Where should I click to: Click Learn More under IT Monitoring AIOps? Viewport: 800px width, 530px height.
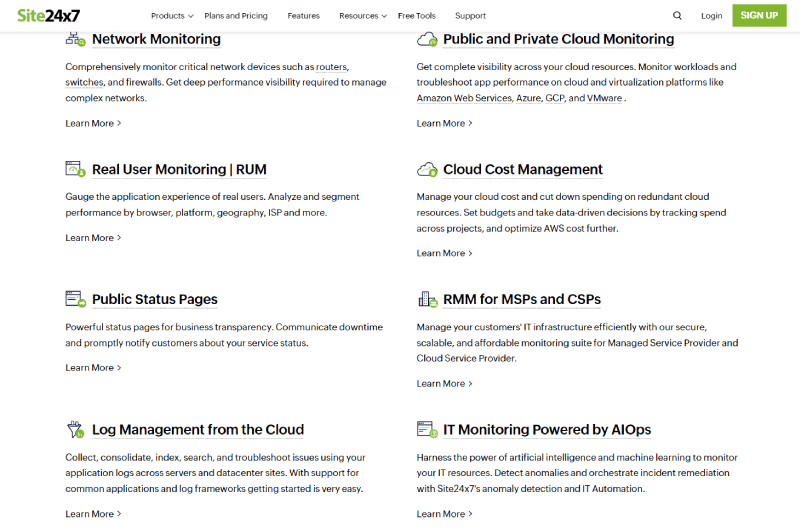[x=444, y=514]
